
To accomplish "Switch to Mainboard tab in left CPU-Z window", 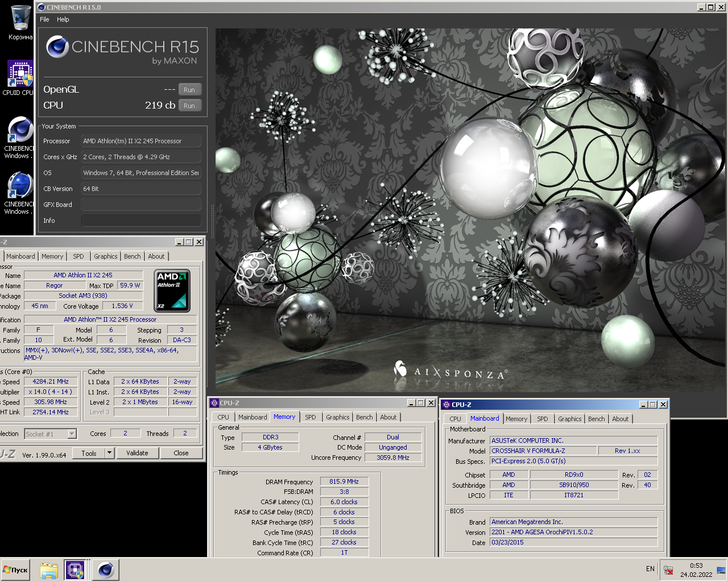I will pyautogui.click(x=20, y=256).
